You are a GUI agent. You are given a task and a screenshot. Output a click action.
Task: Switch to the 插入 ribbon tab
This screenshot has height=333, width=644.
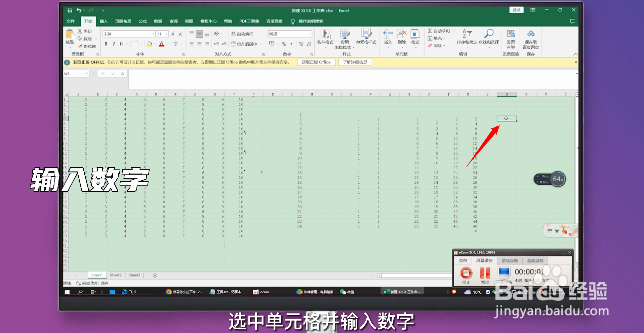[103, 21]
